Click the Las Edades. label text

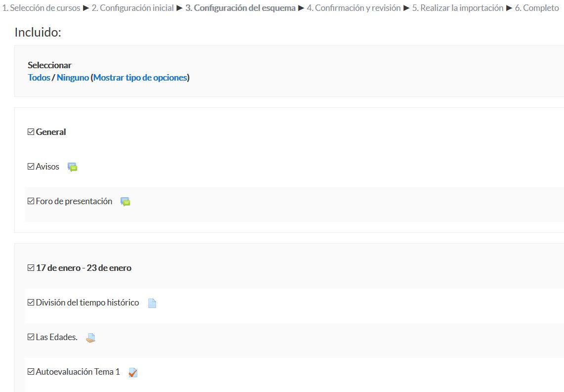[57, 337]
